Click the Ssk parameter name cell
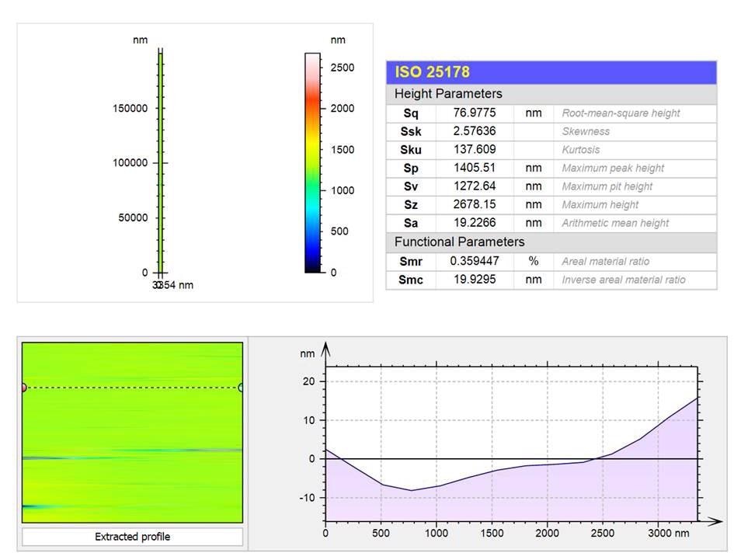Viewport: 734px width, 560px height. pyautogui.click(x=411, y=131)
